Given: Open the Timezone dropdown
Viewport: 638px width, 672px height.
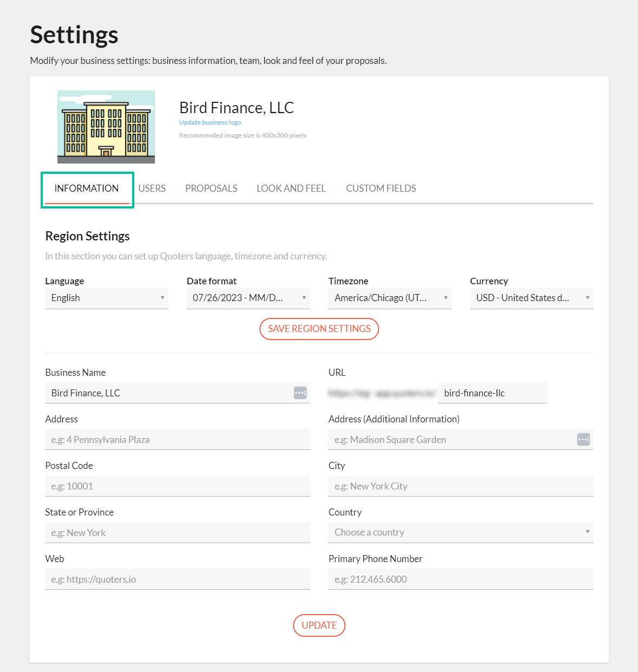Looking at the screenshot, I should coord(390,298).
